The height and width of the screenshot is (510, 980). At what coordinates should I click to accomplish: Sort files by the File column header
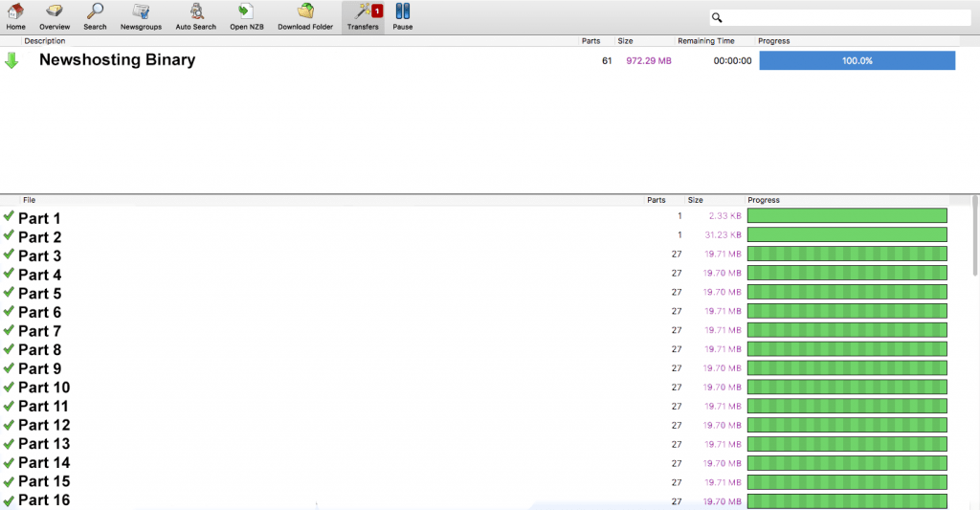tap(29, 200)
